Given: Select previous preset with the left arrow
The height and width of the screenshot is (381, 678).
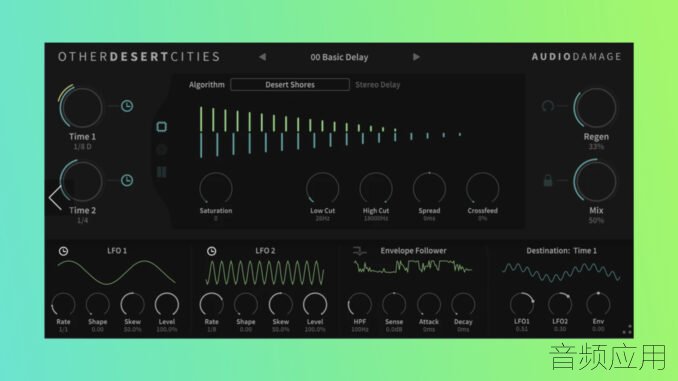Looking at the screenshot, I should point(262,57).
